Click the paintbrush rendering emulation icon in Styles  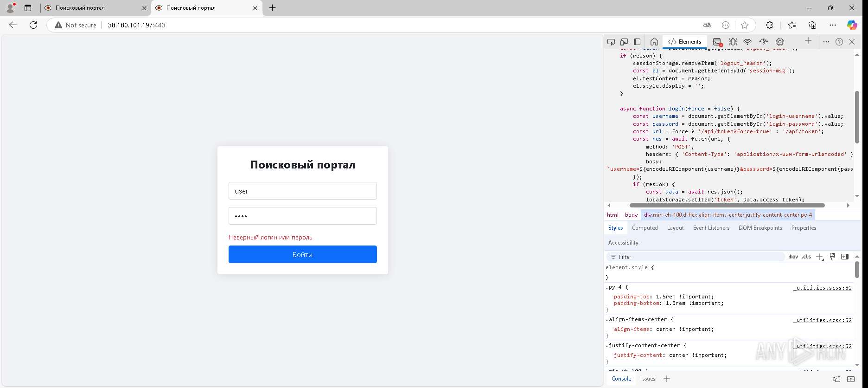832,257
